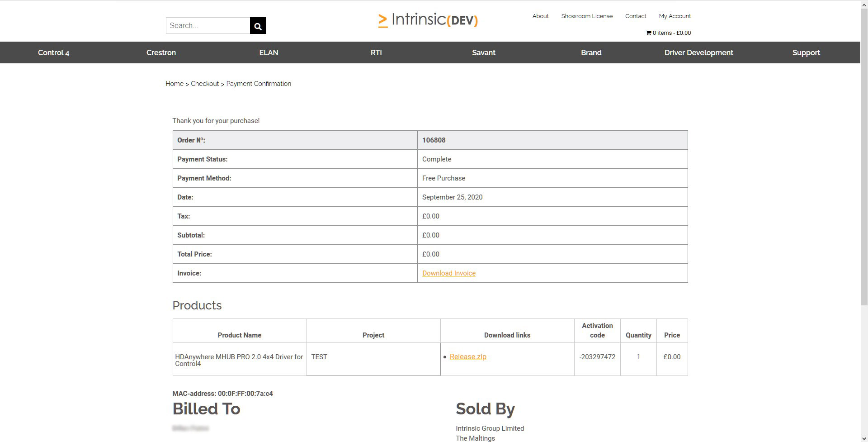Open the Crestron menu
The image size is (868, 442).
point(161,52)
